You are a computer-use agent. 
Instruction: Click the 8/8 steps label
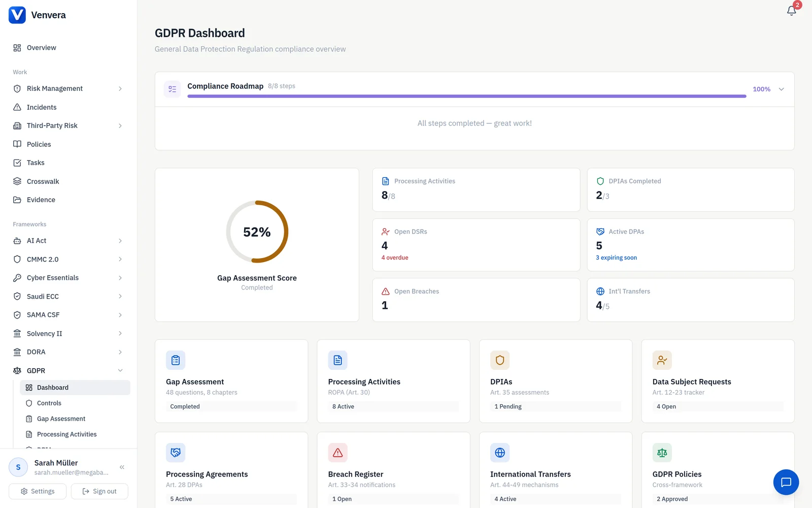(282, 86)
